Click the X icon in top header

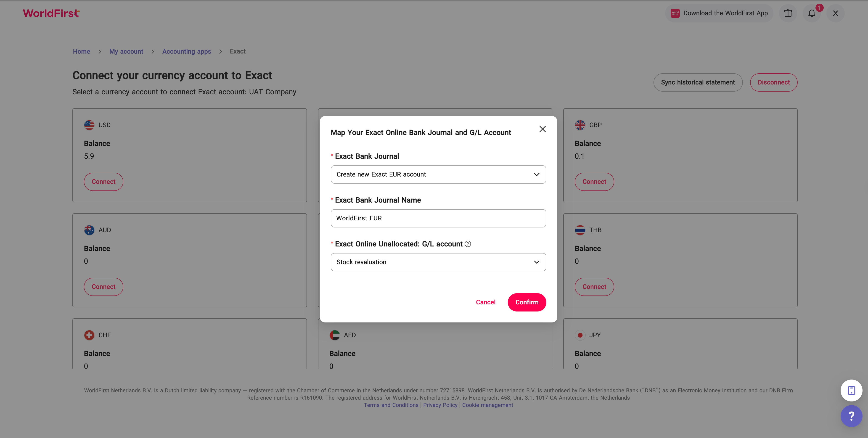click(835, 13)
